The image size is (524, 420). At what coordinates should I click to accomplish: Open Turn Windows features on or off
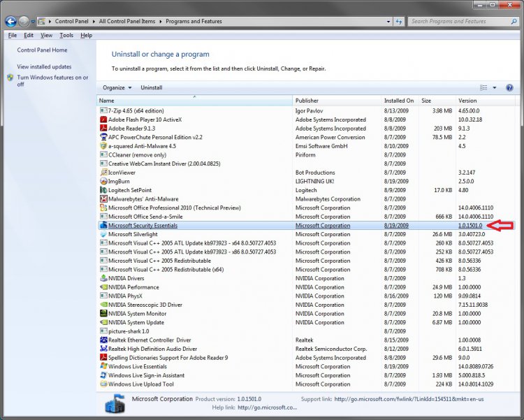[x=52, y=80]
